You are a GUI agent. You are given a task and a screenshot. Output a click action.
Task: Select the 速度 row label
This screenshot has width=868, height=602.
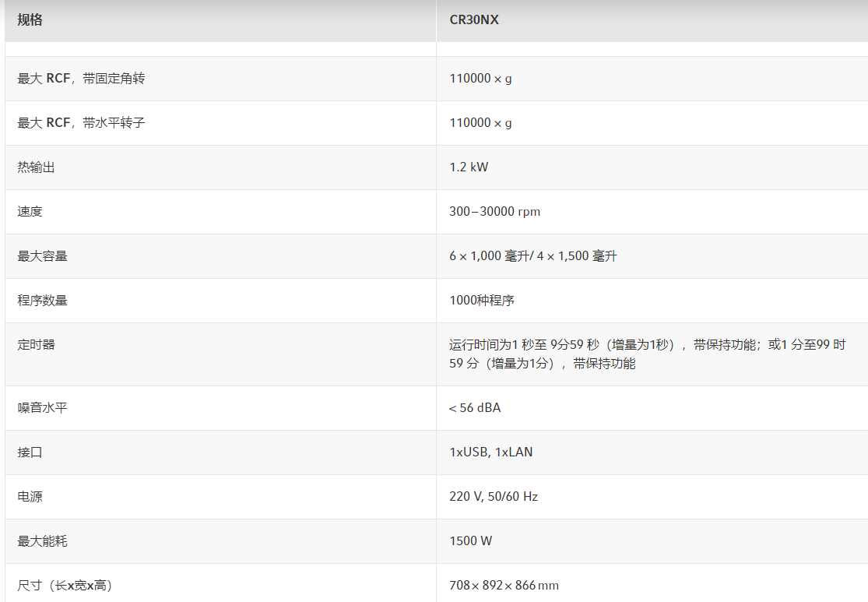pos(30,212)
